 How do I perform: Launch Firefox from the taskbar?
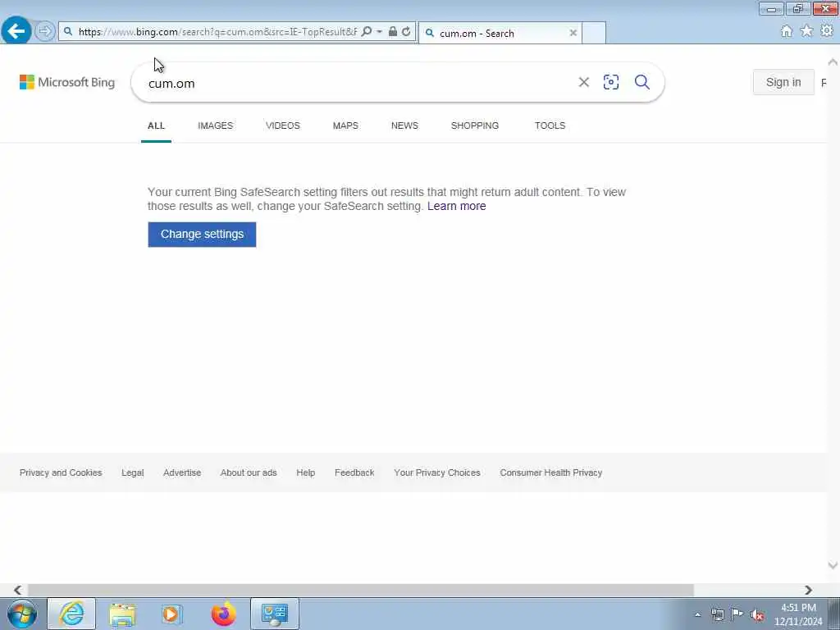coord(223,614)
